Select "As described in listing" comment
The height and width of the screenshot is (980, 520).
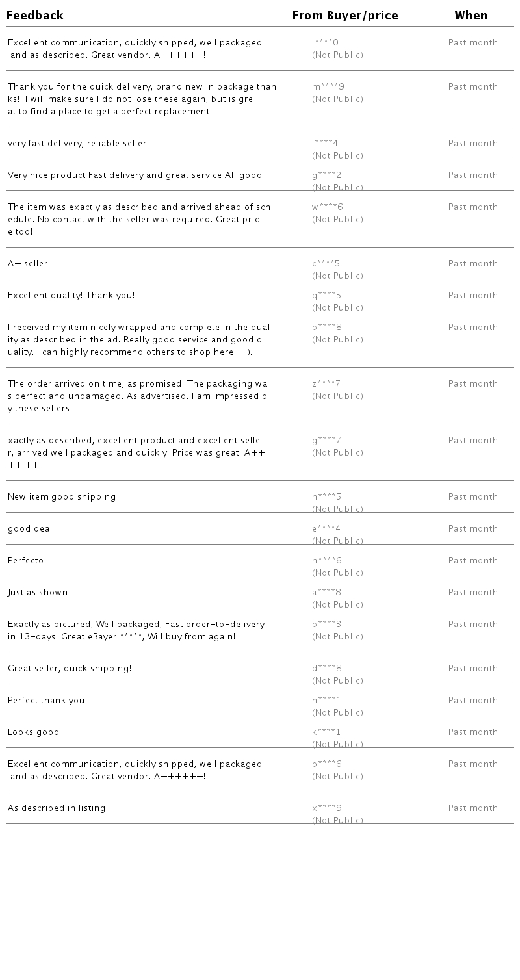click(x=57, y=808)
